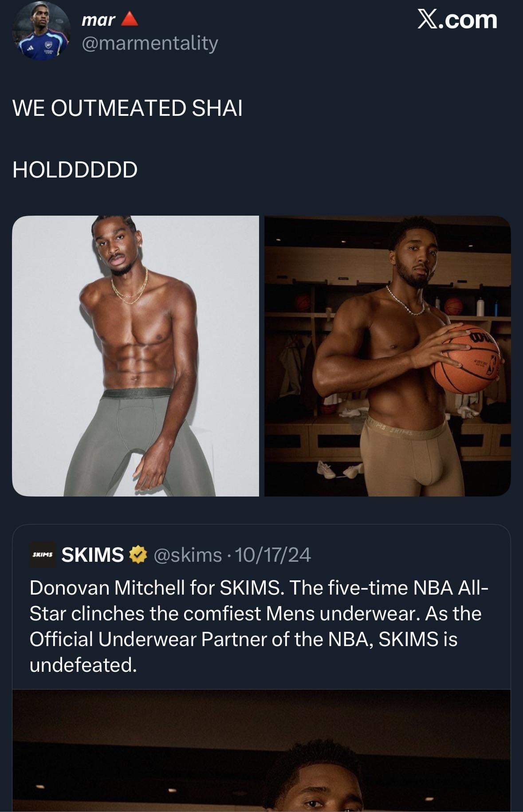Open mar's profile avatar picture

(x=41, y=31)
